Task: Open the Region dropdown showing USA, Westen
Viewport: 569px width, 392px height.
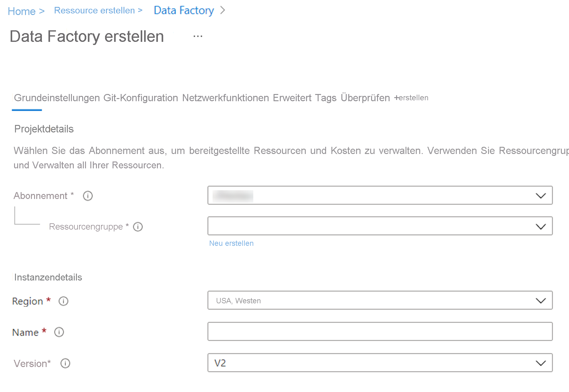Action: pyautogui.click(x=380, y=300)
